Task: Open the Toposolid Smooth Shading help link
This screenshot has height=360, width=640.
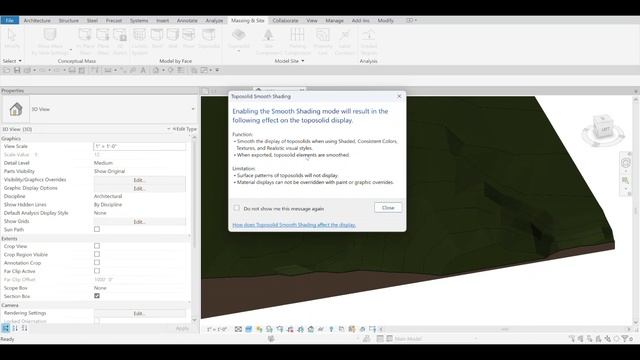Action: click(x=294, y=225)
